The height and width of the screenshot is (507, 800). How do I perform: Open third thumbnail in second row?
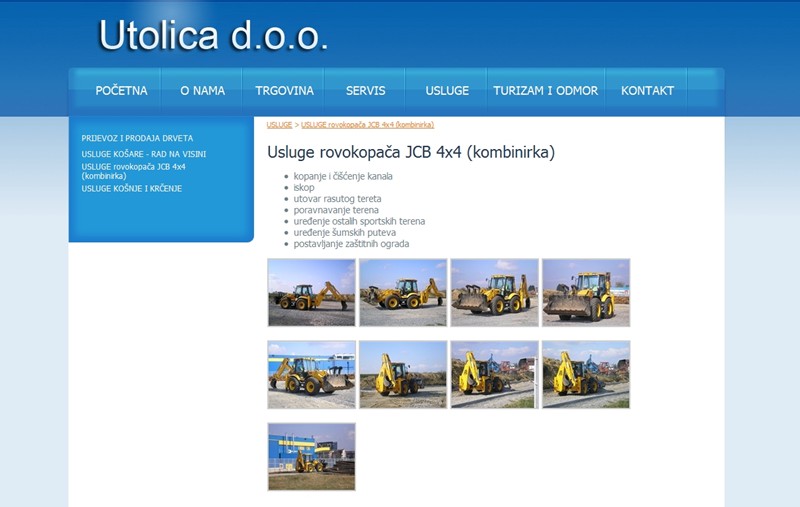[494, 374]
